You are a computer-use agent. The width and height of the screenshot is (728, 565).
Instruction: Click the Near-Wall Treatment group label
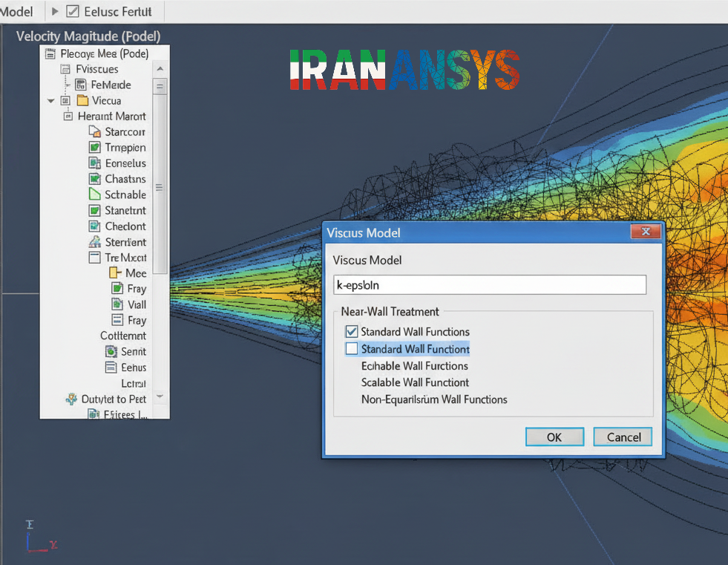390,312
